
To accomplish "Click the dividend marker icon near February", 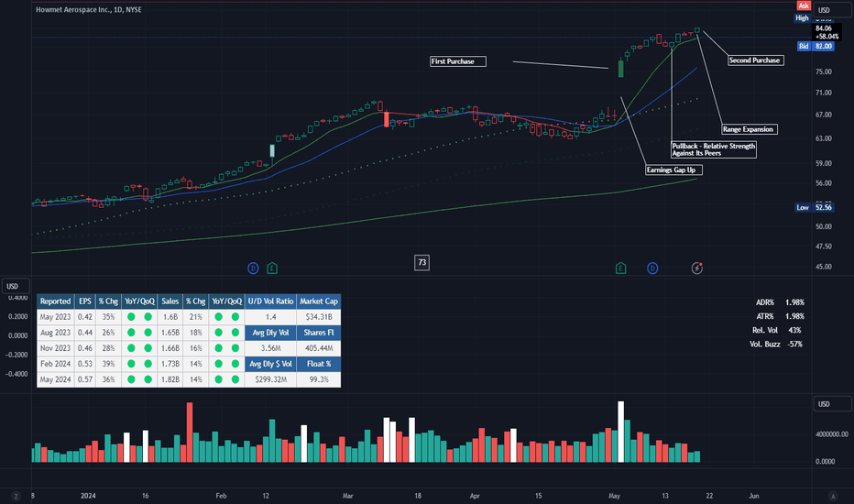I will point(253,268).
